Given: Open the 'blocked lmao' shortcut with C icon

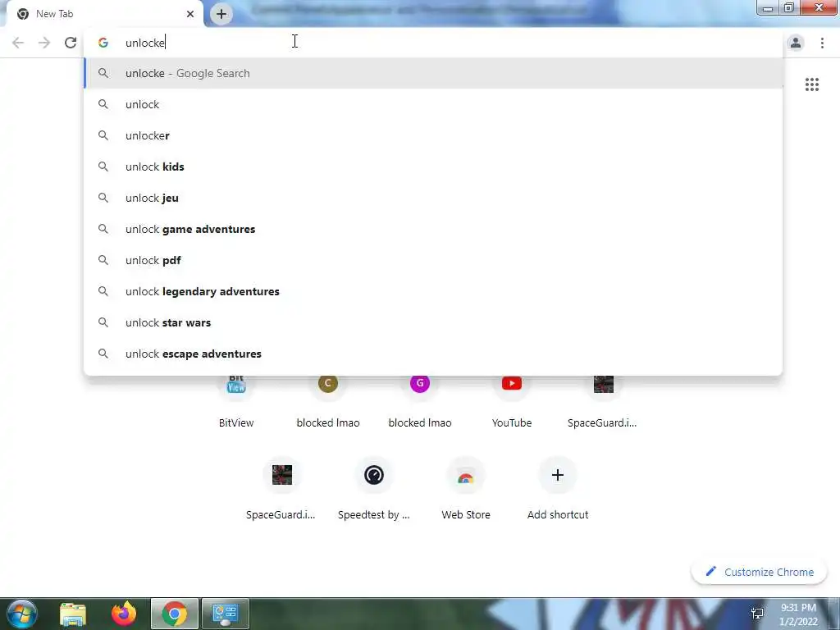Looking at the screenshot, I should [328, 400].
